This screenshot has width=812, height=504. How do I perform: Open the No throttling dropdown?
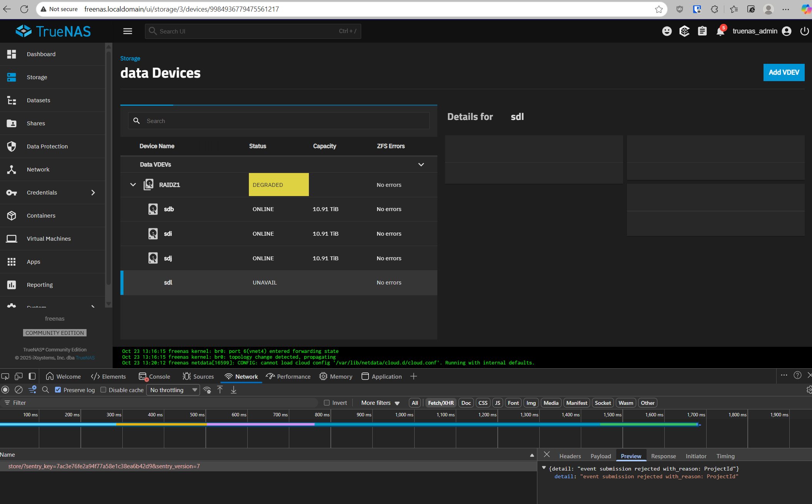pyautogui.click(x=173, y=390)
